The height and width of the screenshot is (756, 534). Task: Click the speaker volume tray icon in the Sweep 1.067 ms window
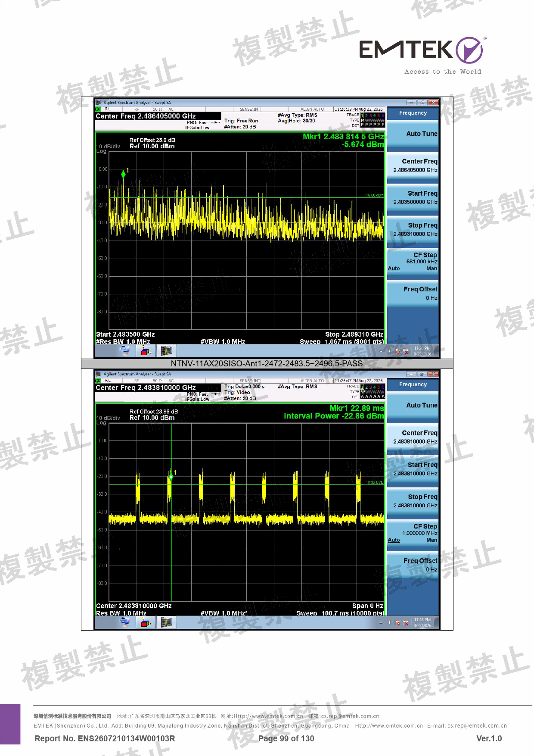(389, 351)
